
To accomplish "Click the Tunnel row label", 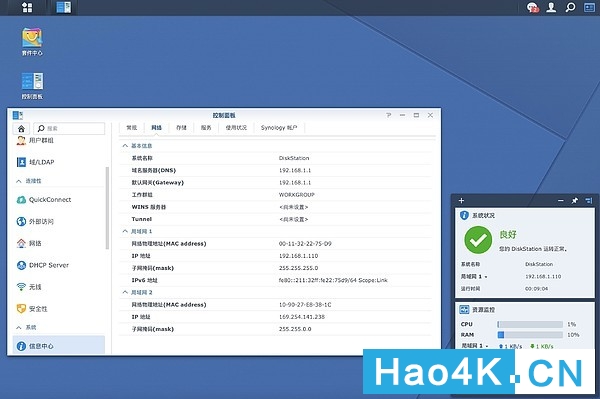I will 142,219.
